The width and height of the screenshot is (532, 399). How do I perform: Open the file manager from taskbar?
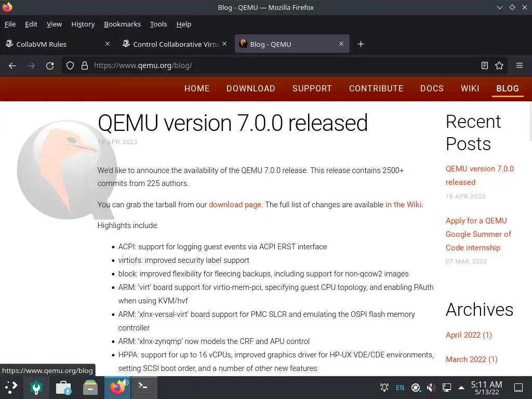pos(90,387)
